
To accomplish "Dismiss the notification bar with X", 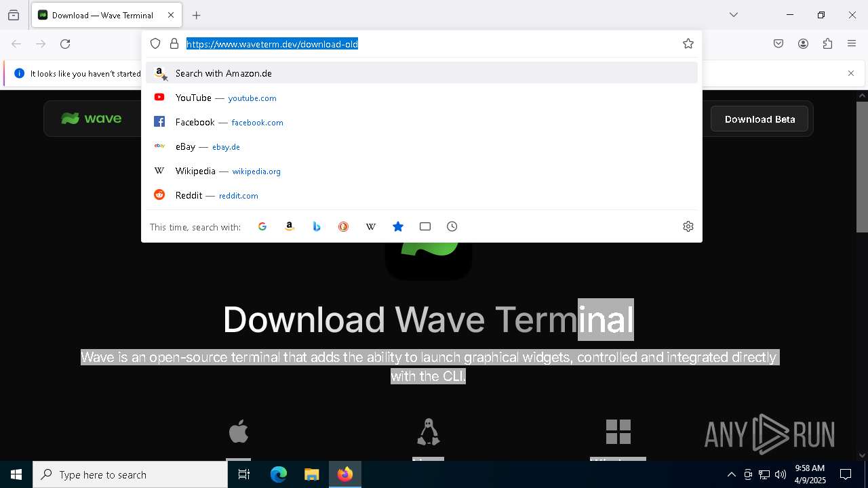I will point(851,73).
